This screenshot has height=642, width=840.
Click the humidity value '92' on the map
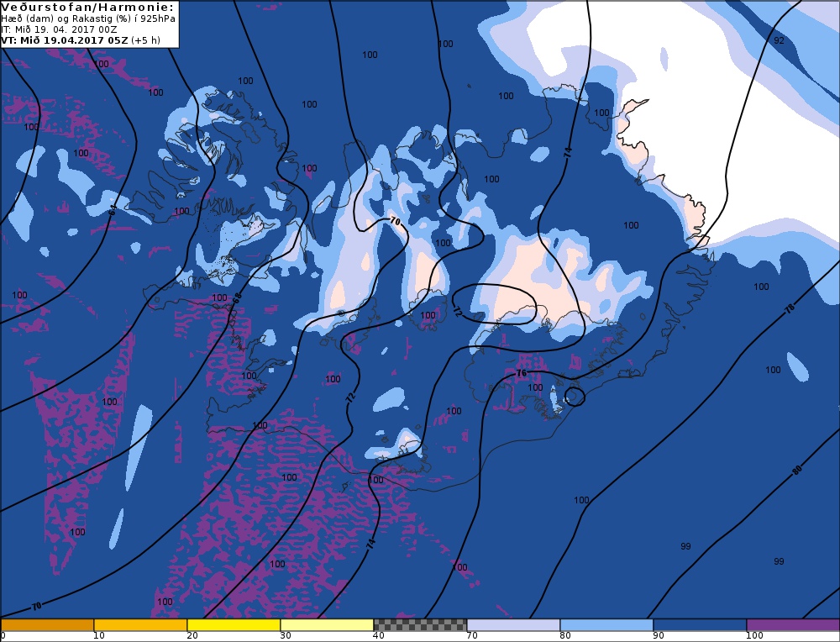(779, 40)
